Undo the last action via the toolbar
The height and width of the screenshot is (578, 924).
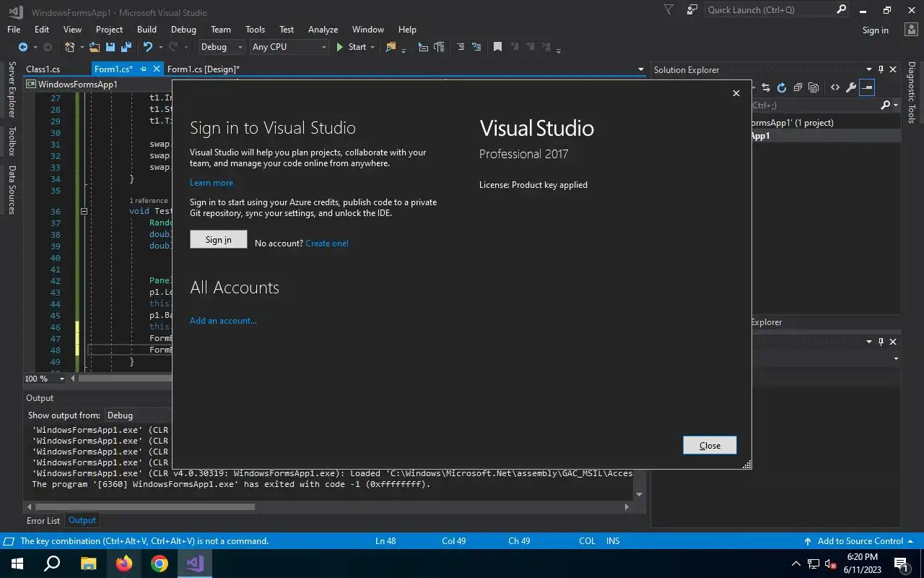147,47
